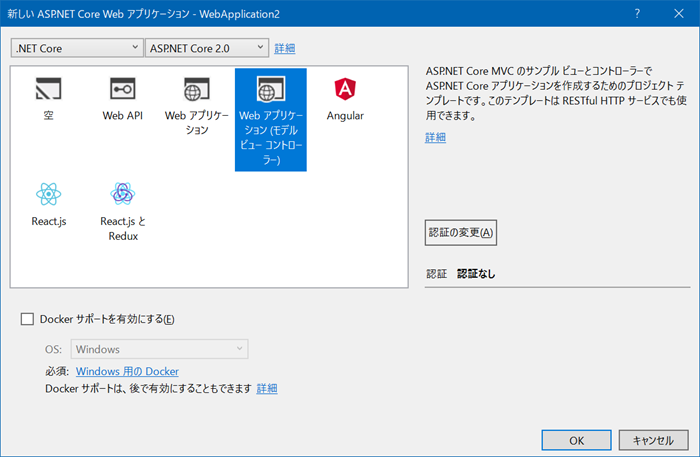Screen dimensions: 700x457
Task: Select the 空 (Empty) project template icon
Action: coord(48,89)
